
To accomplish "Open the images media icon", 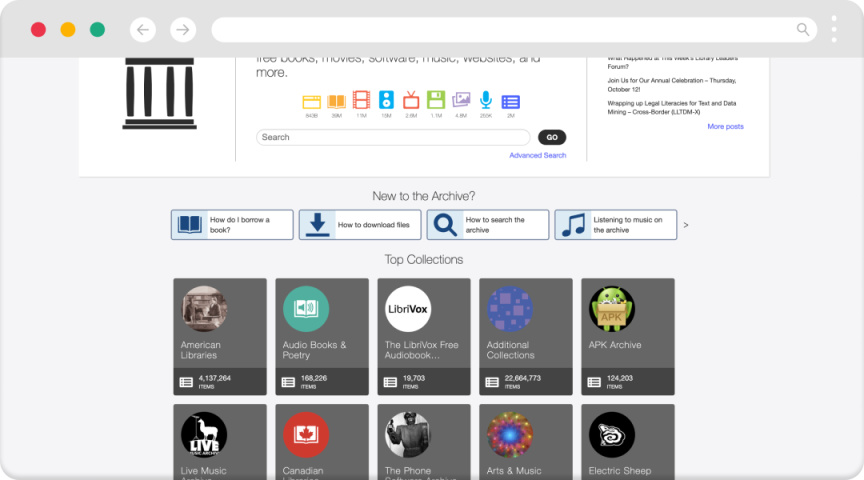I will 461,100.
